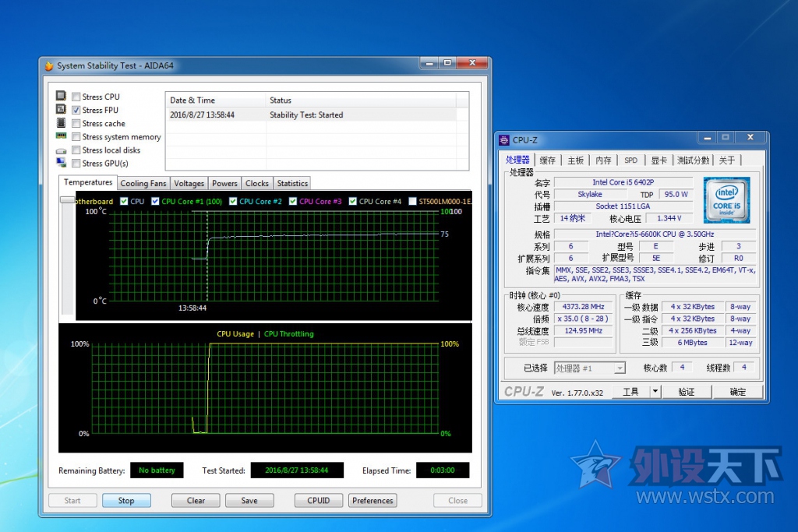The height and width of the screenshot is (532, 798).
Task: Switch to the Voltages tab
Action: pyautogui.click(x=189, y=183)
